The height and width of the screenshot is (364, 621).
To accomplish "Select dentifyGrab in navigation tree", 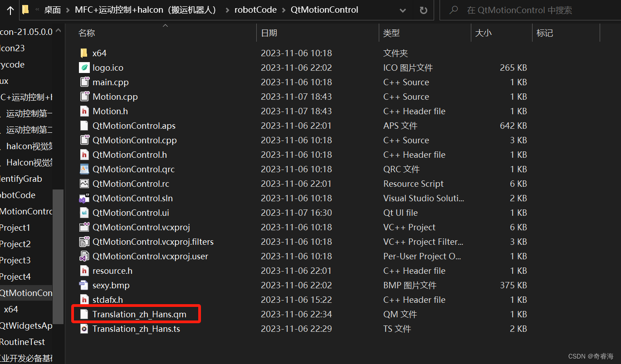I will tap(21, 179).
